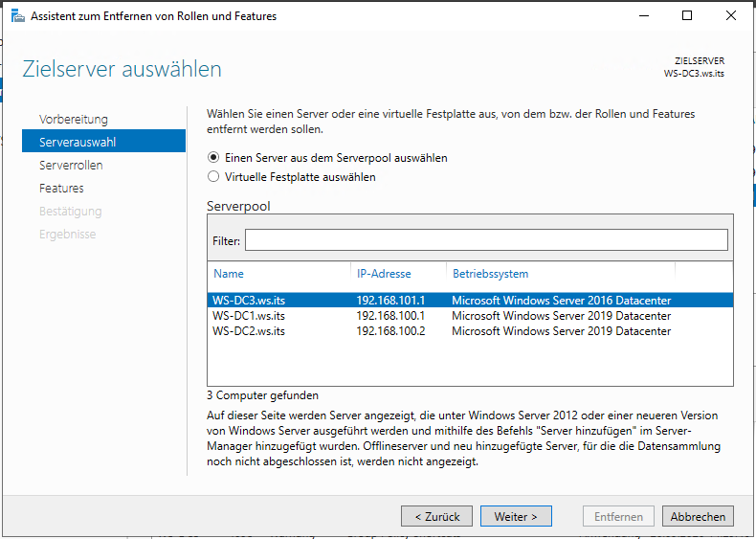Image resolution: width=756 pixels, height=539 pixels.
Task: Click the Ergebnisse step in sidebar
Action: [x=68, y=234]
